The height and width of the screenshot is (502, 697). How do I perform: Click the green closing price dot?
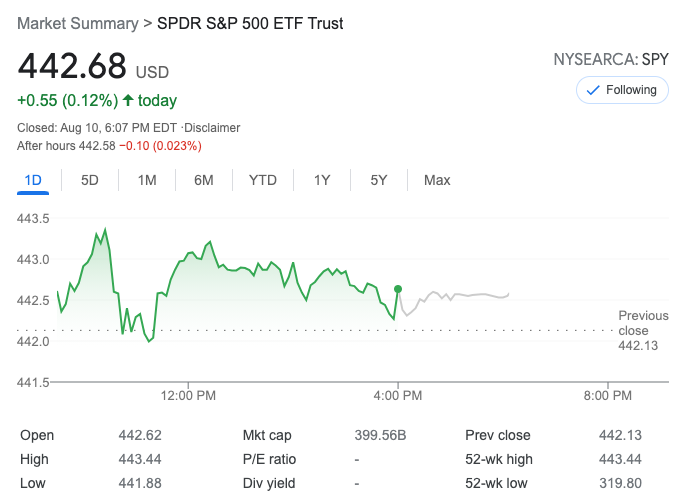[399, 289]
